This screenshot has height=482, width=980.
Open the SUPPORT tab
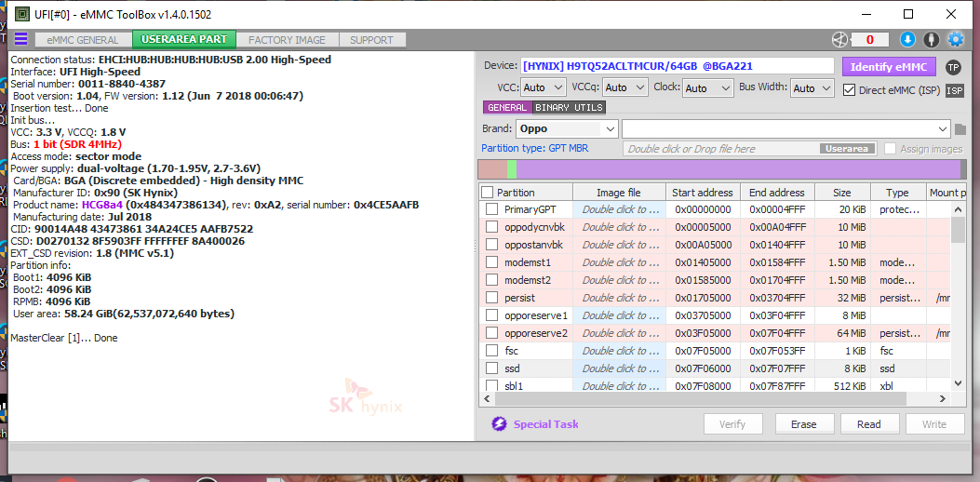pyautogui.click(x=372, y=40)
